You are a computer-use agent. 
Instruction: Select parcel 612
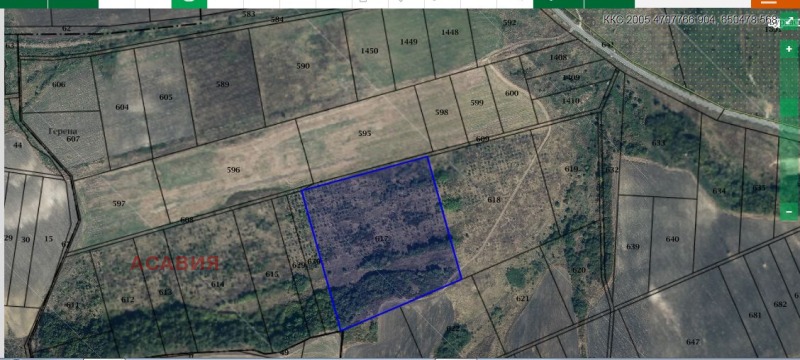click(x=128, y=299)
